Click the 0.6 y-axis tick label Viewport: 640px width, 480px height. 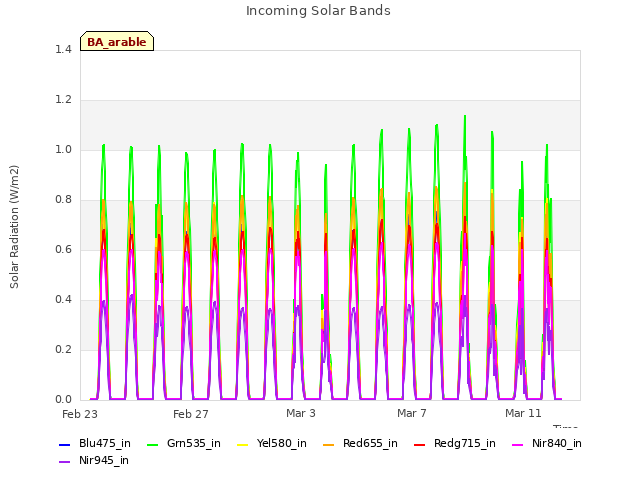(x=63, y=250)
